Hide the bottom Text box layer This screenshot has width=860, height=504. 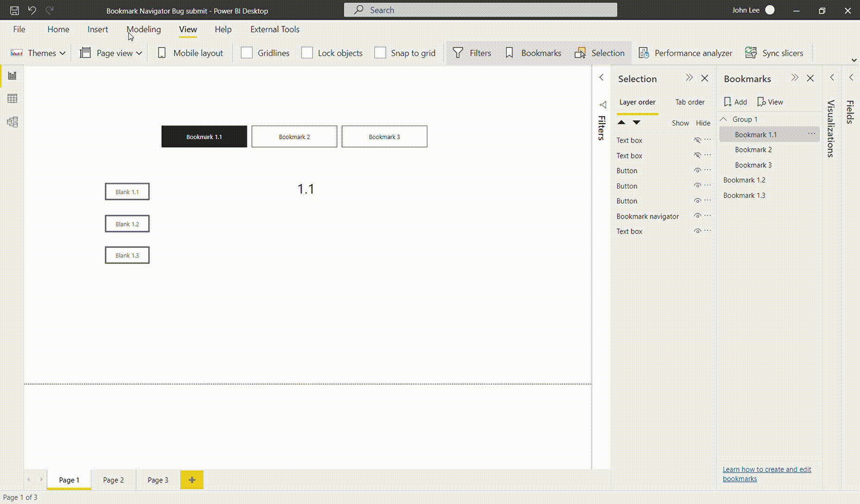pyautogui.click(x=697, y=231)
